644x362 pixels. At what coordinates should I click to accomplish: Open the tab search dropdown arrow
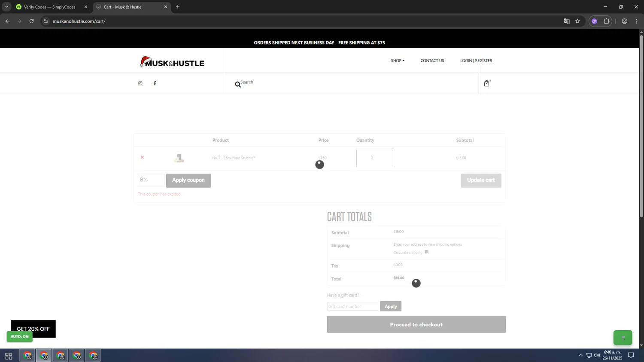pos(6,7)
